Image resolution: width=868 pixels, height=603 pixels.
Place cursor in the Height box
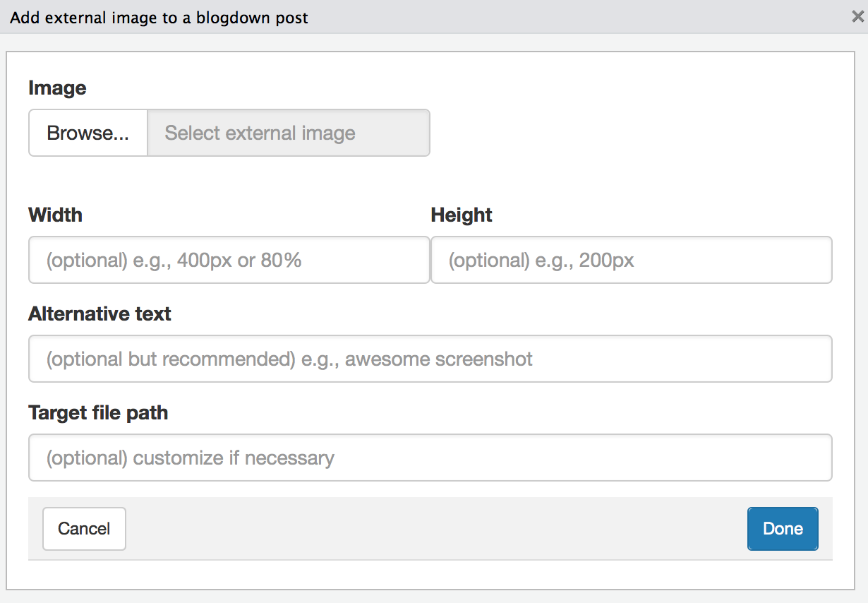pyautogui.click(x=631, y=260)
